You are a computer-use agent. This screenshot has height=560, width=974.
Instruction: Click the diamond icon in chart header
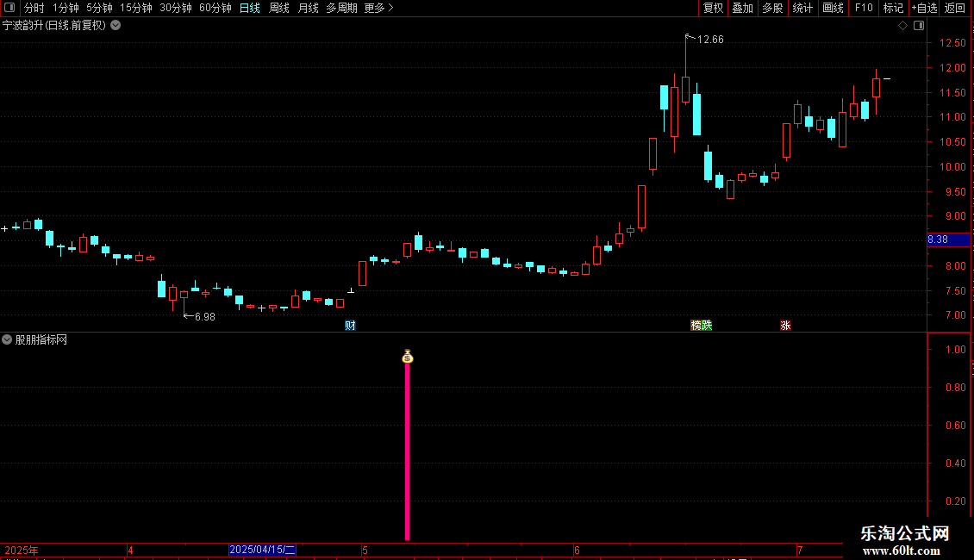[x=902, y=26]
